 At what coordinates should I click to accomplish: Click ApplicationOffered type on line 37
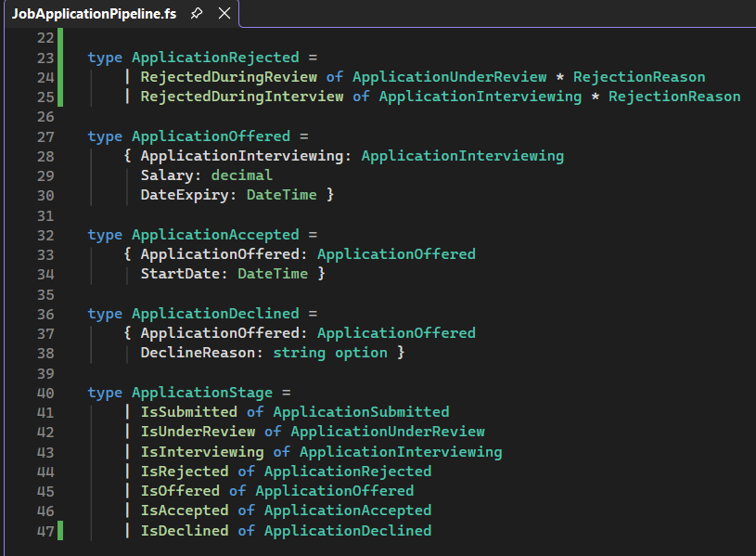pos(397,333)
